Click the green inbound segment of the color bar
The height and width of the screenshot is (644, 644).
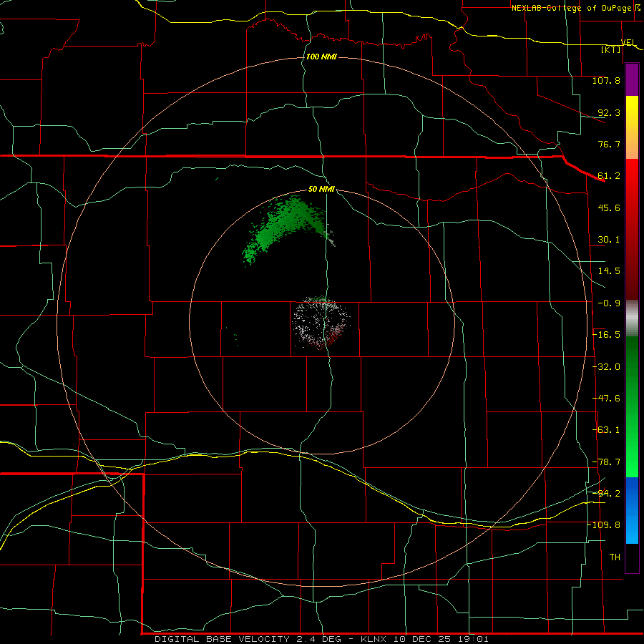point(632,406)
